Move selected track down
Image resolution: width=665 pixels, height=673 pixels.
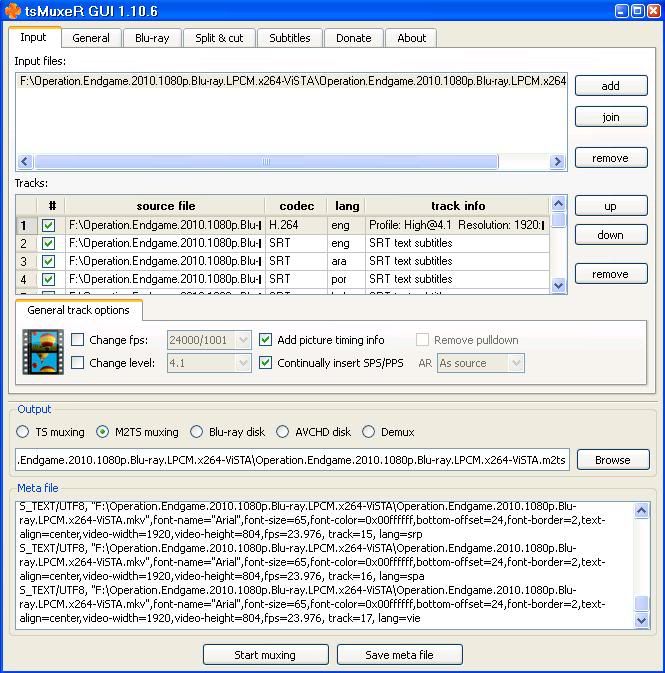[611, 235]
